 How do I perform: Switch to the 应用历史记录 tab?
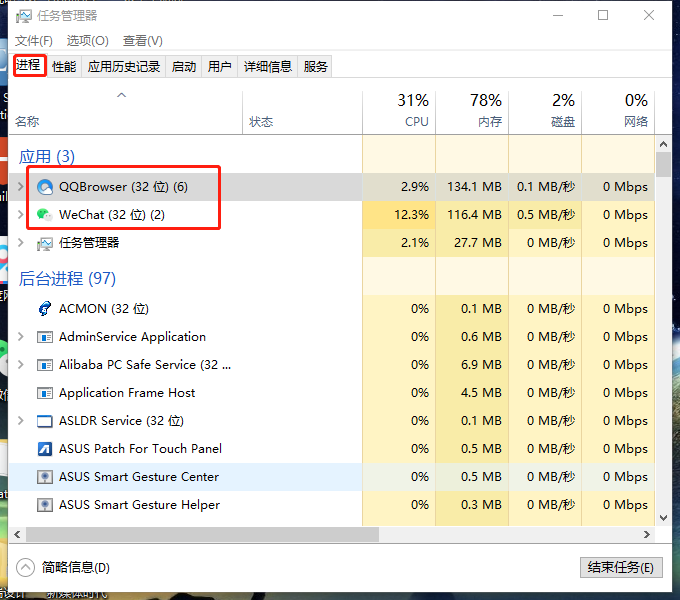coord(124,67)
